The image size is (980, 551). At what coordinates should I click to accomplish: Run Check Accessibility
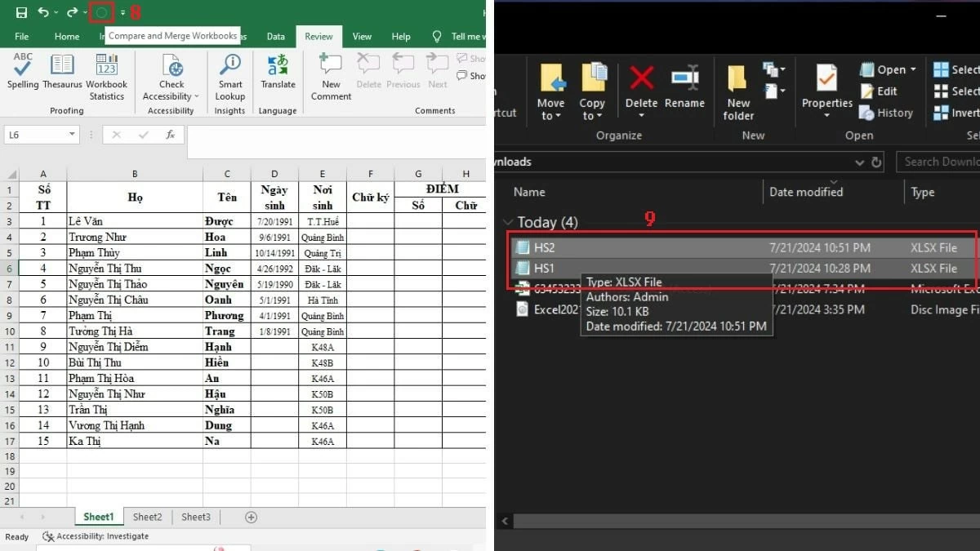(x=171, y=73)
